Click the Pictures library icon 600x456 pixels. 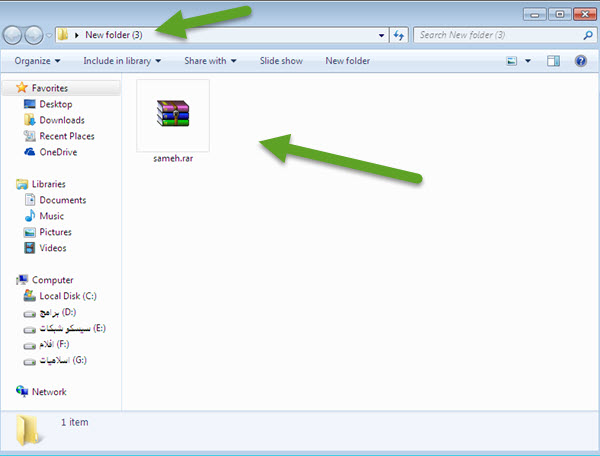pos(29,232)
